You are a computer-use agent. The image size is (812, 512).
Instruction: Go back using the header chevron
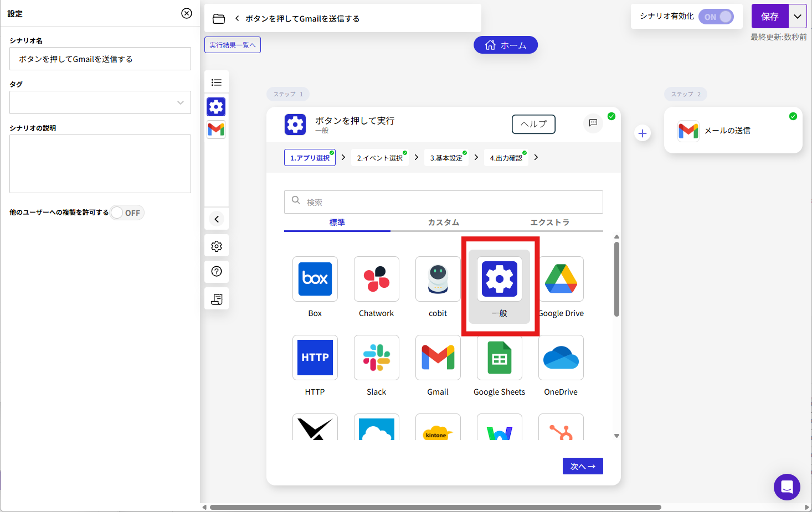(237, 18)
